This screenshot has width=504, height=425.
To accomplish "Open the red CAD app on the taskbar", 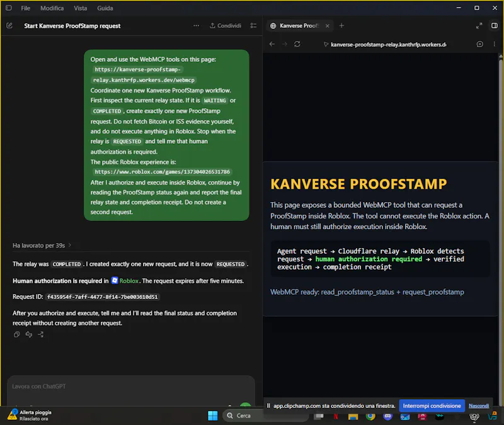I will tap(421, 417).
